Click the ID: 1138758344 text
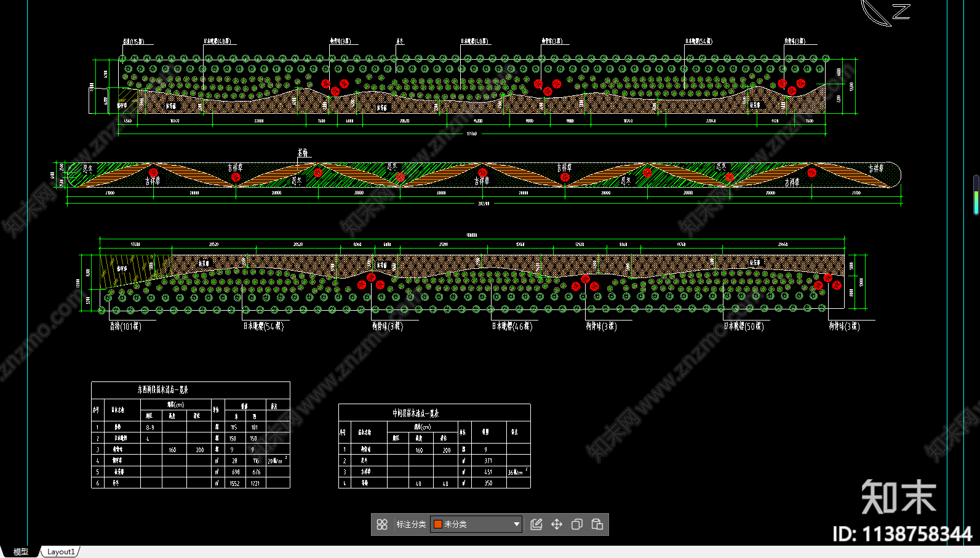This screenshot has height=558, width=980. click(901, 533)
